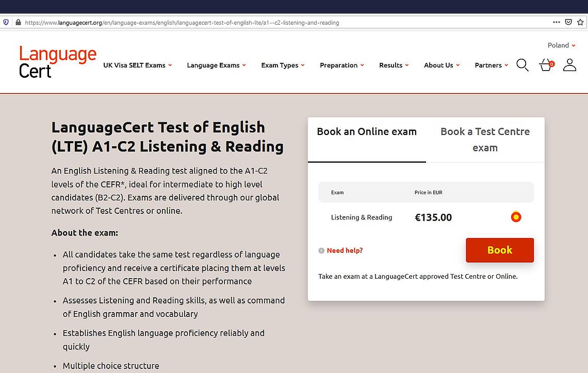Image resolution: width=588 pixels, height=373 pixels.
Task: Open the shopping basket icon
Action: (546, 65)
